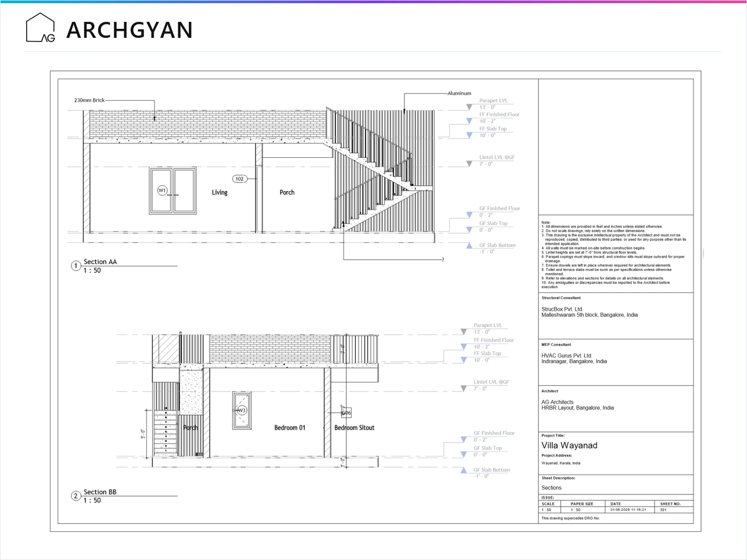Select the "Living" room label
This screenshot has width=747, height=560.
219,193
